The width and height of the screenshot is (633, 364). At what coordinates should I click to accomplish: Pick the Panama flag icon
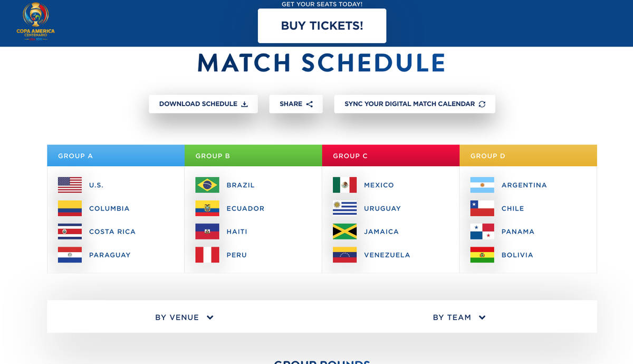[x=482, y=232]
